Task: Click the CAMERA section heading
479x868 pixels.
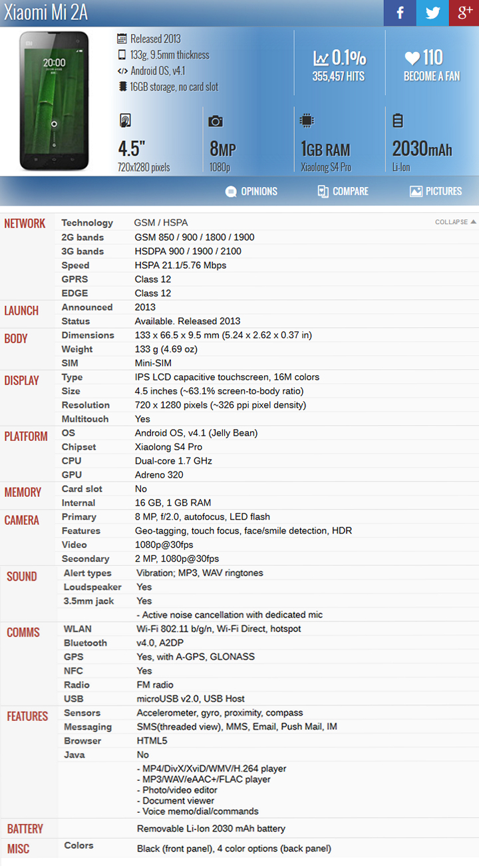Action: 22,520
